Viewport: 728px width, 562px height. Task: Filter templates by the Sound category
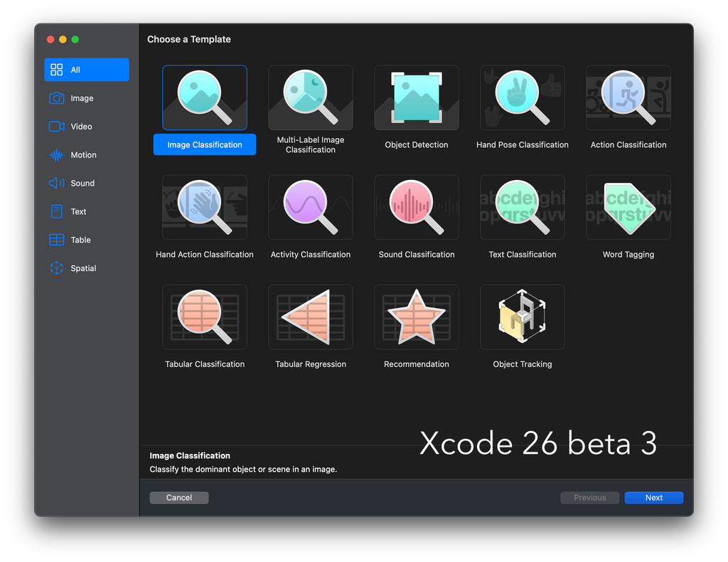pos(87,183)
